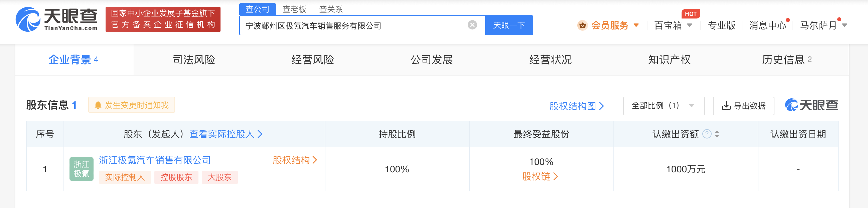This screenshot has width=868, height=208.
Task: Open 消息中心 notifications
Action: (x=767, y=26)
